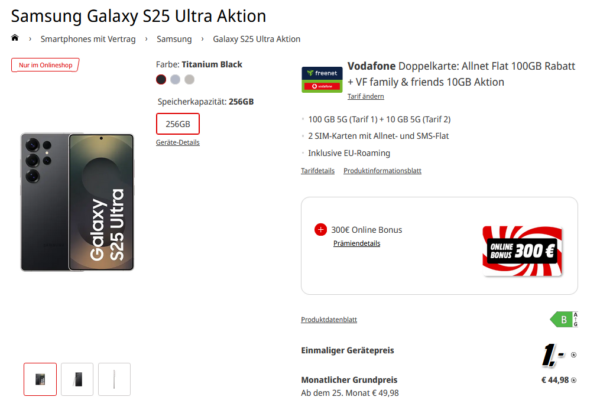600x400 pixels.
Task: Select the light blue color swatch
Action: coord(175,79)
